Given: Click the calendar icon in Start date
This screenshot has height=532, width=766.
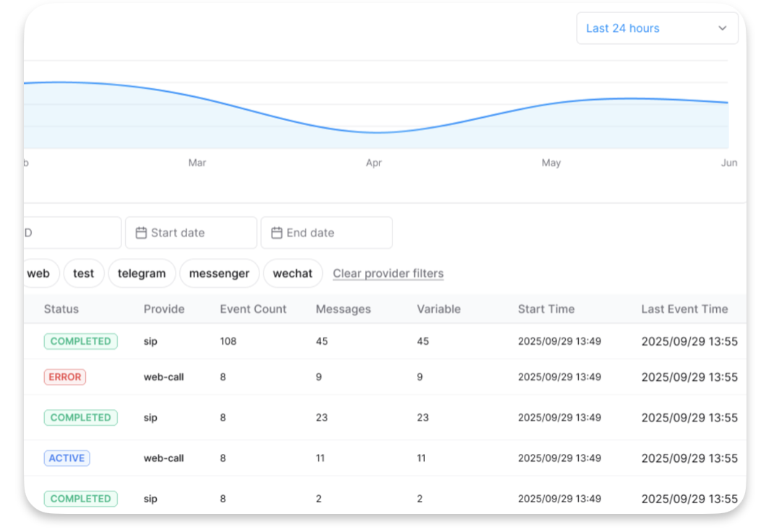Looking at the screenshot, I should (x=141, y=233).
